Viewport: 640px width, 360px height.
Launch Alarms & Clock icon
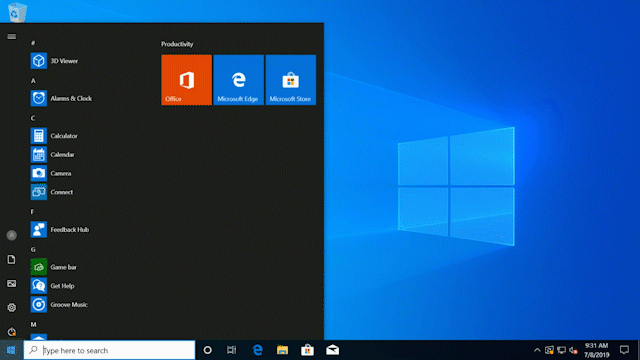point(39,98)
